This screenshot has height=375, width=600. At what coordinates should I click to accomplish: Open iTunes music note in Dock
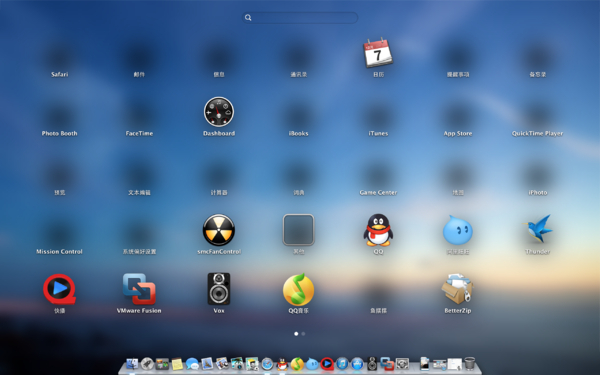(342, 364)
